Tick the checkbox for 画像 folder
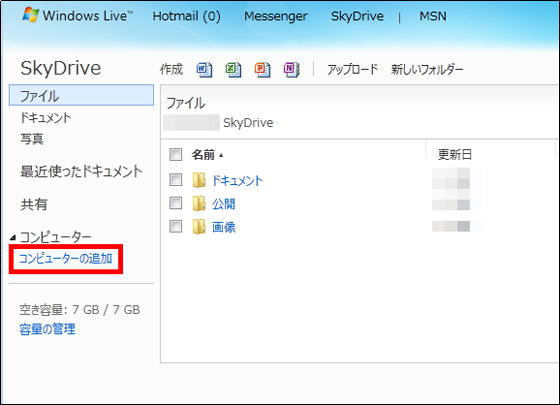 [175, 226]
